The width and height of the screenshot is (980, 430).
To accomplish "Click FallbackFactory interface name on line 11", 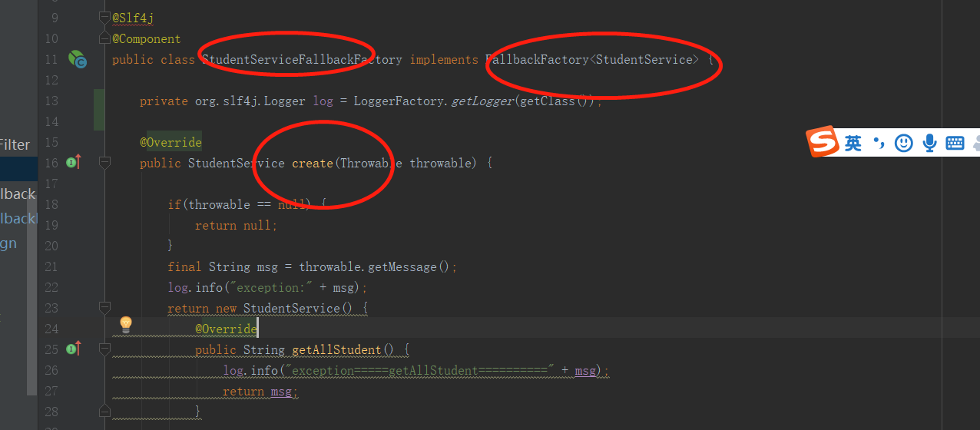I will 537,59.
